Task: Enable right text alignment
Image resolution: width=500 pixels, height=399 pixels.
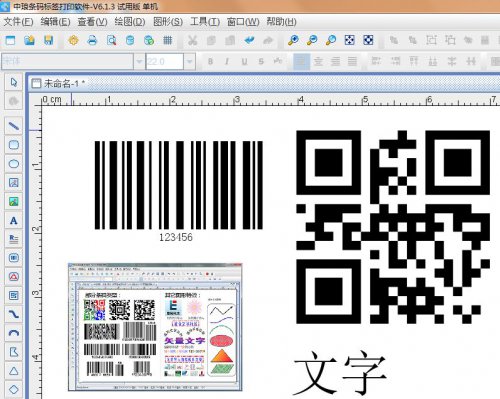Action: point(335,61)
